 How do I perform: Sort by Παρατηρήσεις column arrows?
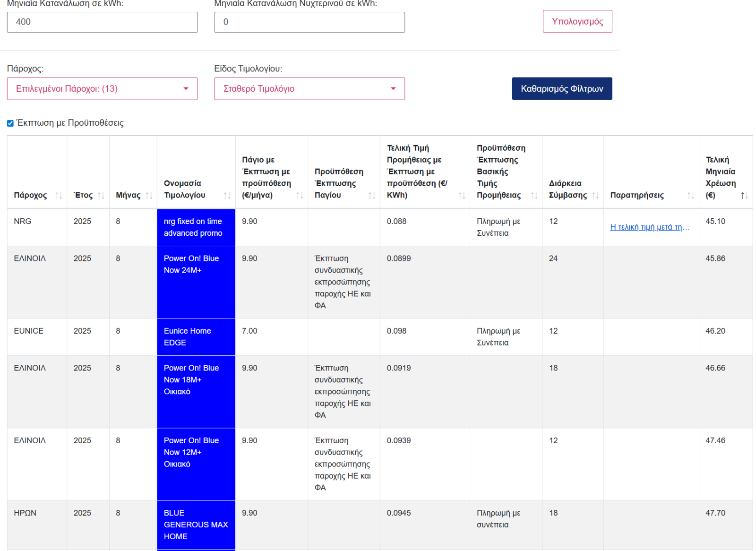(691, 195)
